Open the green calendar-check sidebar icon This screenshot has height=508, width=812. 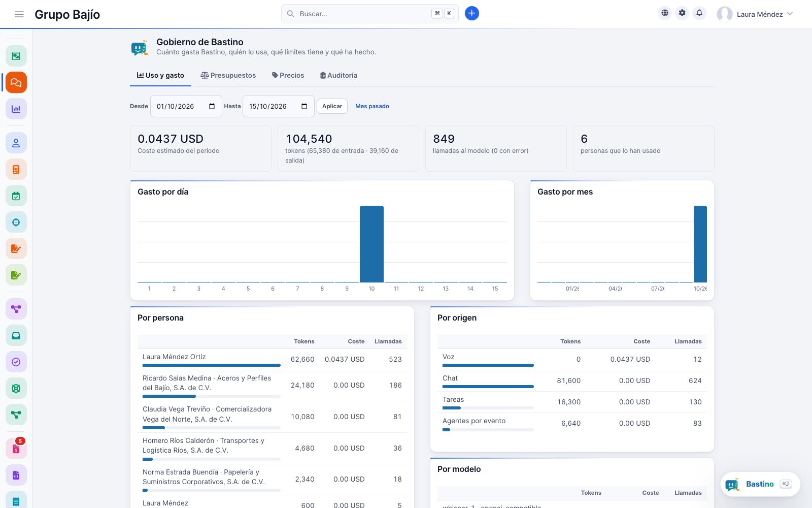(16, 196)
